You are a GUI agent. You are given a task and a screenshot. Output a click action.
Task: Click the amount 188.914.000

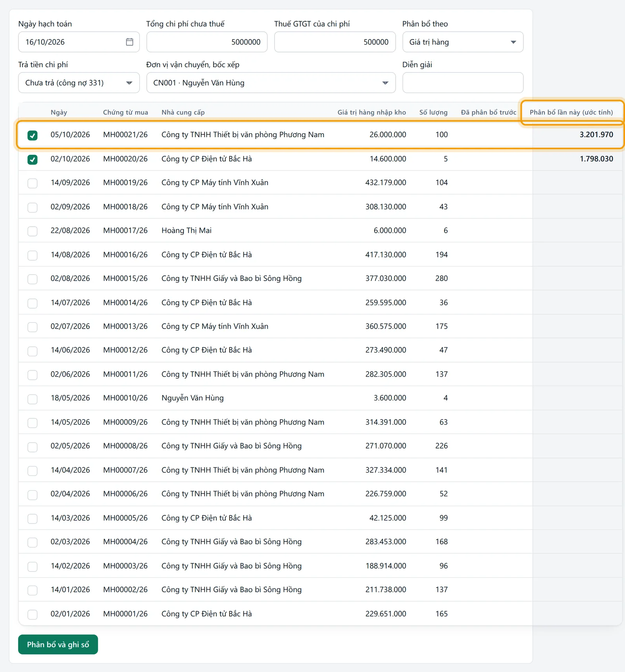point(386,566)
